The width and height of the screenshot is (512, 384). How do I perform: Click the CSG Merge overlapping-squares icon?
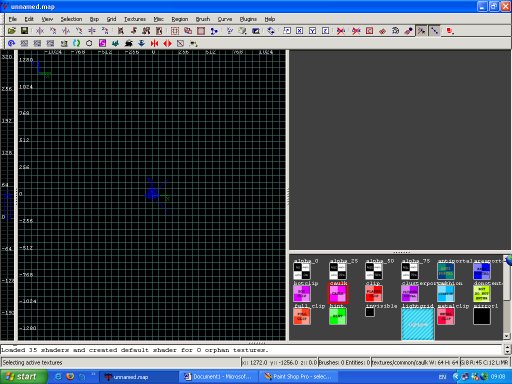click(188, 31)
